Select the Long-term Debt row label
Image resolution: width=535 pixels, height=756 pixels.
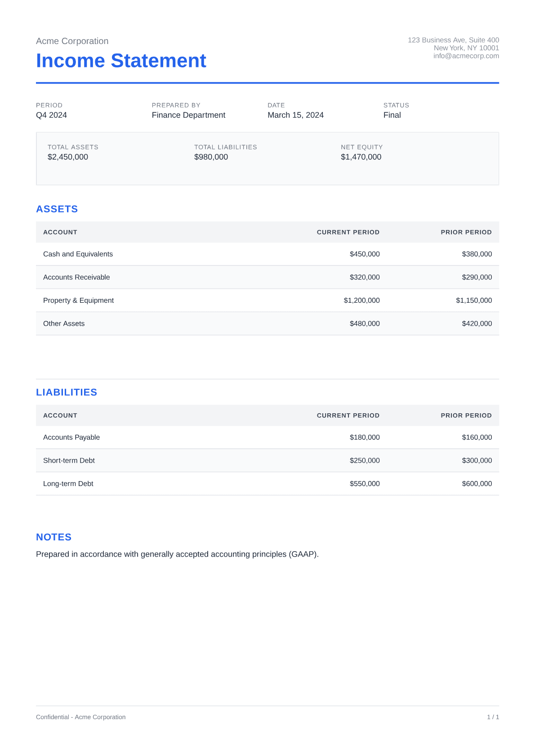(68, 484)
